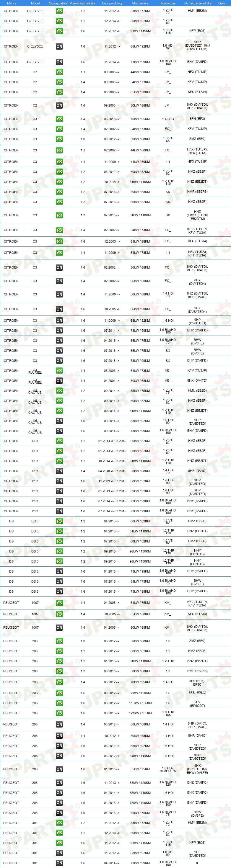The image size is (231, 868).
Task: Click the '1.4 LPG' body cell
Action: (x=168, y=119)
